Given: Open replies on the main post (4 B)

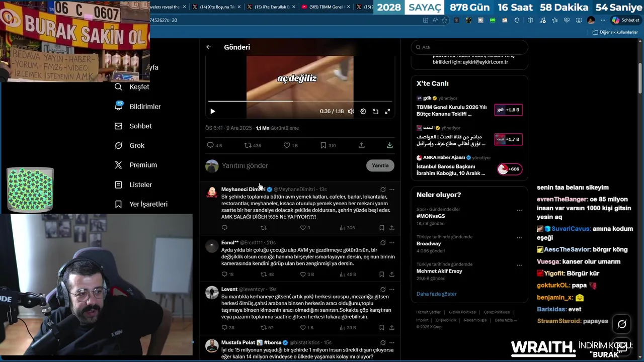Looking at the screenshot, I should 214,145.
